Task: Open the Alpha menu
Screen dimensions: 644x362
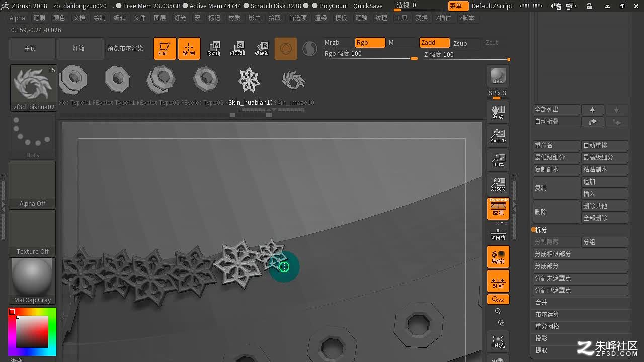Action: pyautogui.click(x=17, y=18)
